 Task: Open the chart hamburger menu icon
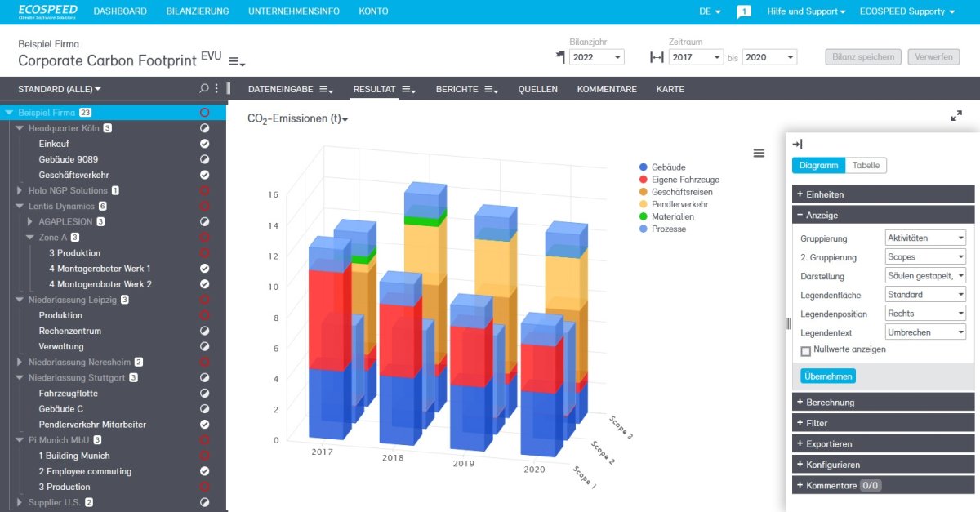point(759,153)
